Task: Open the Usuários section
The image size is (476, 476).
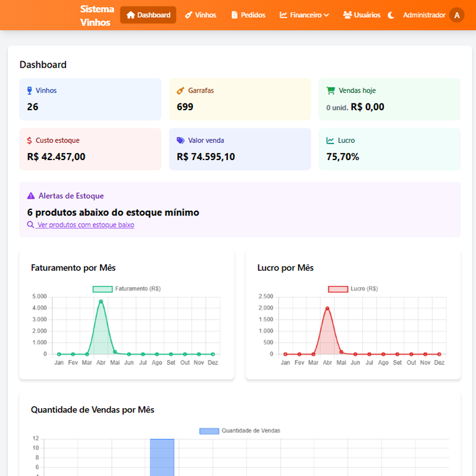Action: [x=362, y=15]
